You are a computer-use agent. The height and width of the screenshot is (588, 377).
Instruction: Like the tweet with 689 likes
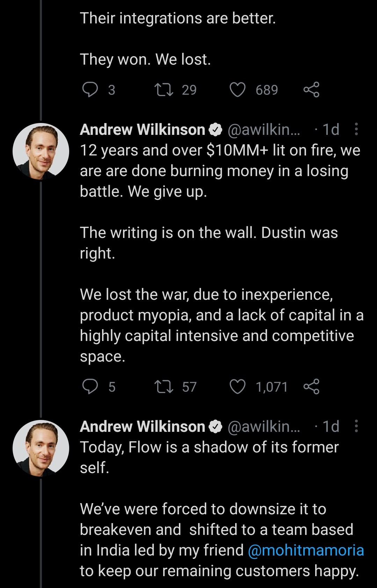(238, 90)
